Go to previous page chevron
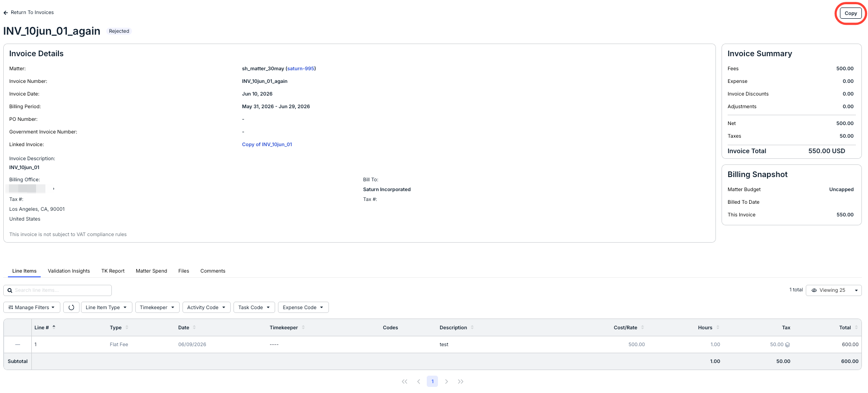868x393 pixels. coord(419,381)
